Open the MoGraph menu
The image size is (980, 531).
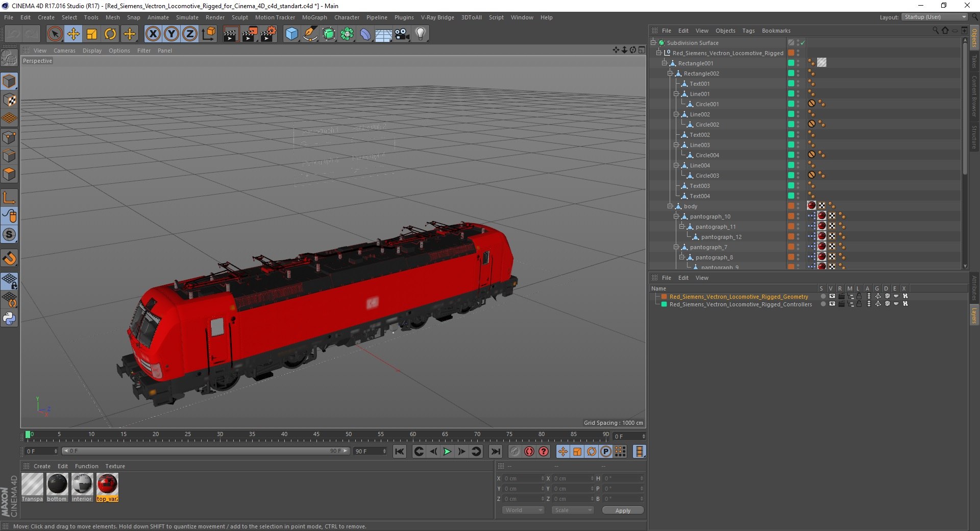coord(314,17)
